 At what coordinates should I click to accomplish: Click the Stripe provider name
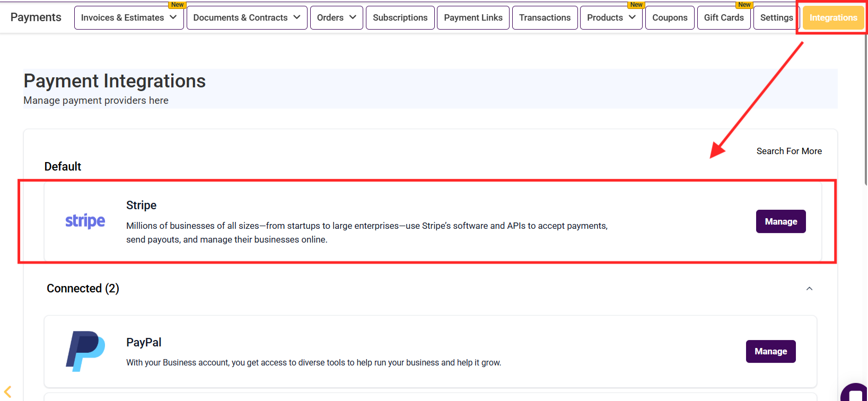pyautogui.click(x=142, y=205)
